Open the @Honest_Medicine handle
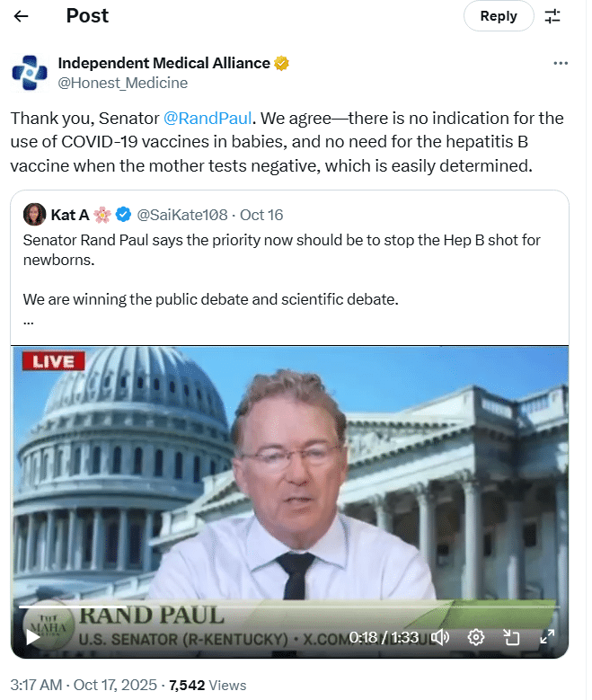Screen dimensions: 592x700 pos(123,83)
